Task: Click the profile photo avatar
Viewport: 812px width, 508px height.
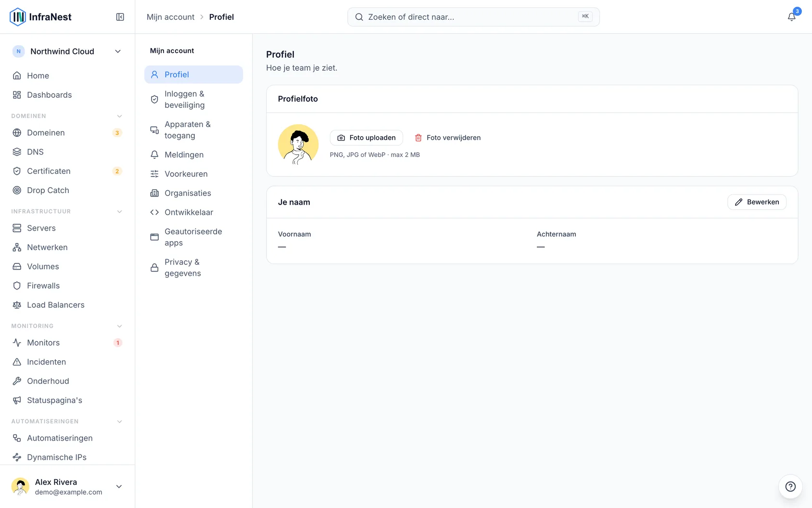Action: click(298, 144)
